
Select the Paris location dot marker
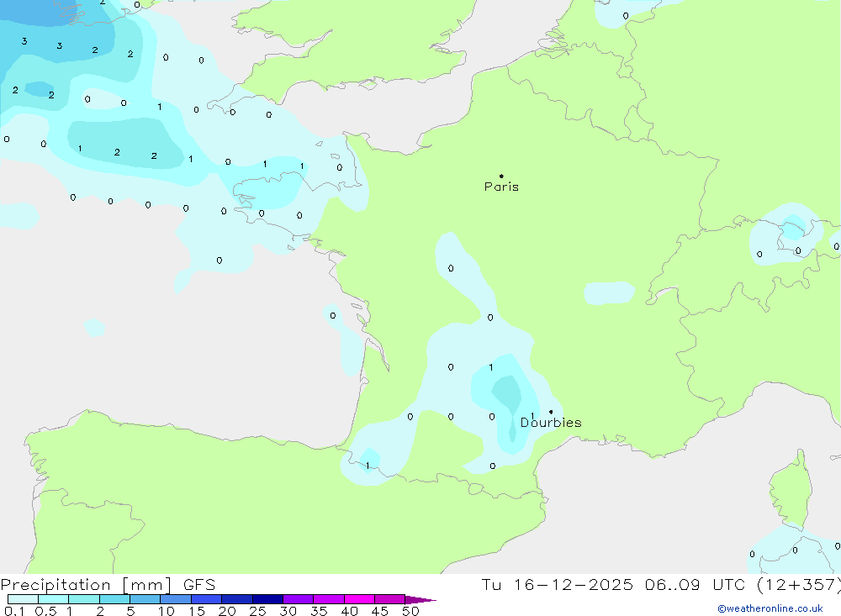point(501,176)
